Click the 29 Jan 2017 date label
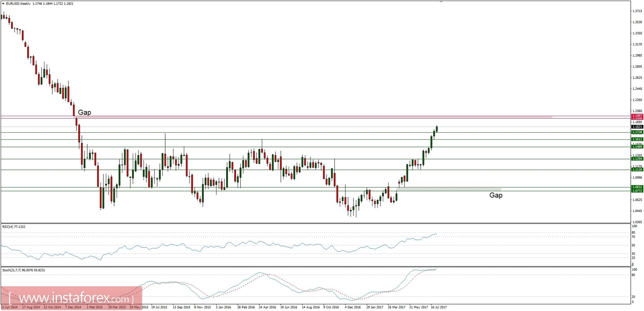Viewport: 644px width, 311px height. click(x=375, y=307)
